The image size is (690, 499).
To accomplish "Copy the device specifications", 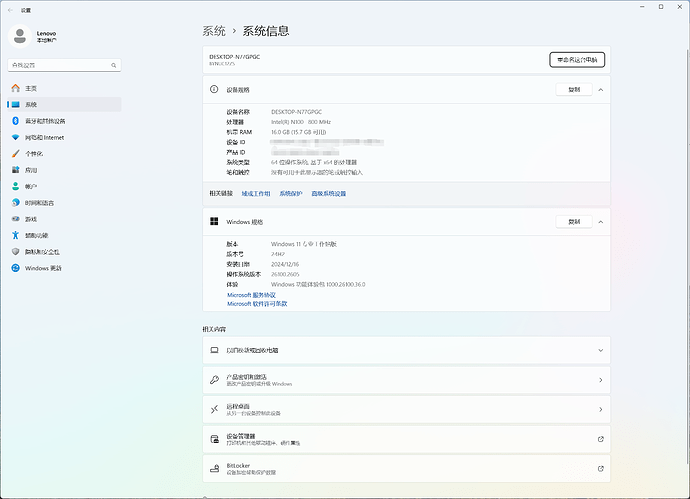I will [573, 90].
